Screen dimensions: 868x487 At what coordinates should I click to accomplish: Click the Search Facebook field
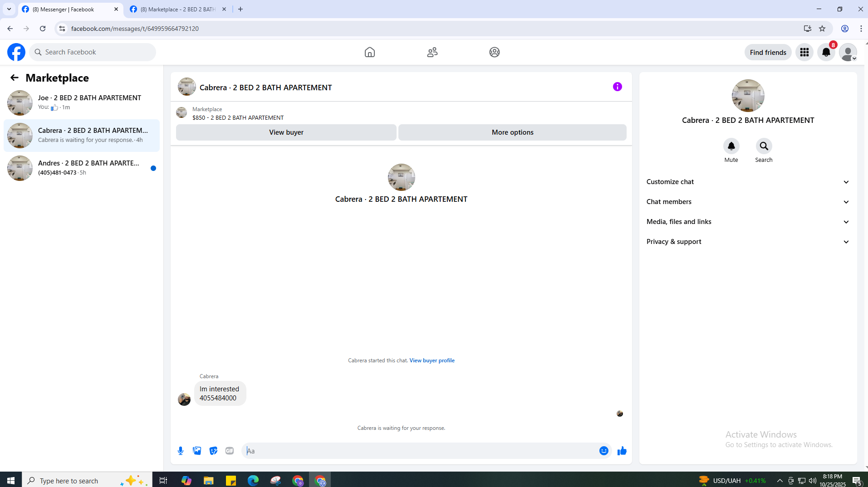click(x=93, y=52)
